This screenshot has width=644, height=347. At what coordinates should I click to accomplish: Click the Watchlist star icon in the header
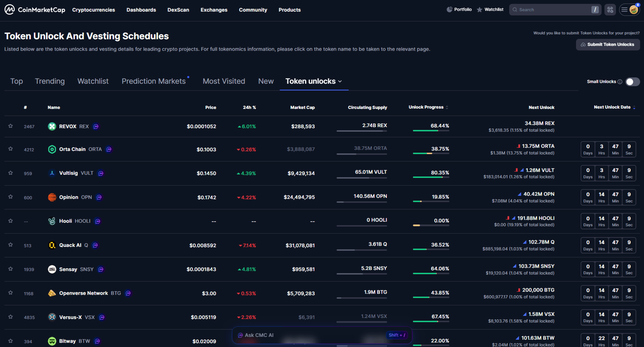479,9
